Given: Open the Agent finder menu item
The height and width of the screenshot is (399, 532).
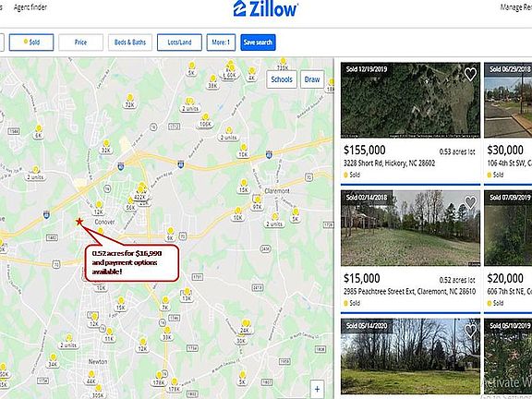Looking at the screenshot, I should click(30, 7).
